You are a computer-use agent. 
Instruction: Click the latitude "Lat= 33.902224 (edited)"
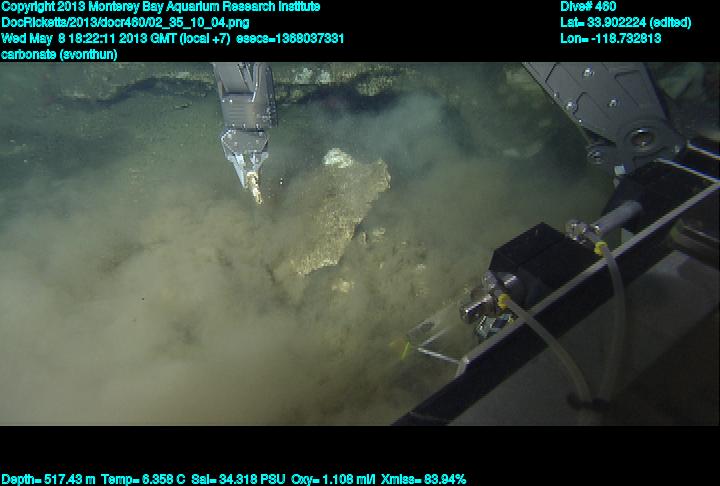pos(626,23)
